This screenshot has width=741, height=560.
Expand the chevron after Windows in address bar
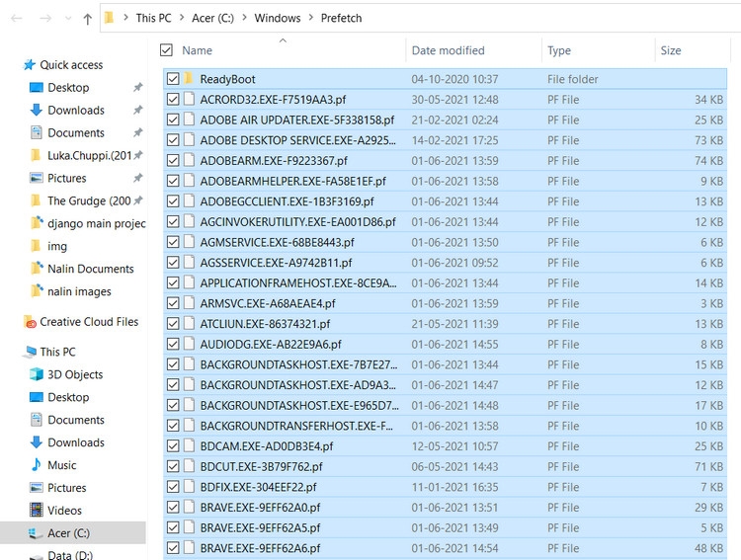tap(311, 18)
